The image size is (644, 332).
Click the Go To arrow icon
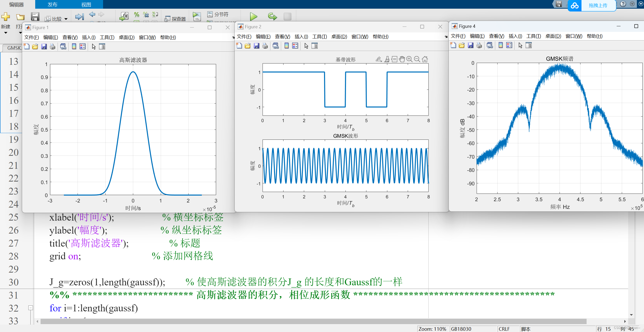(80, 17)
